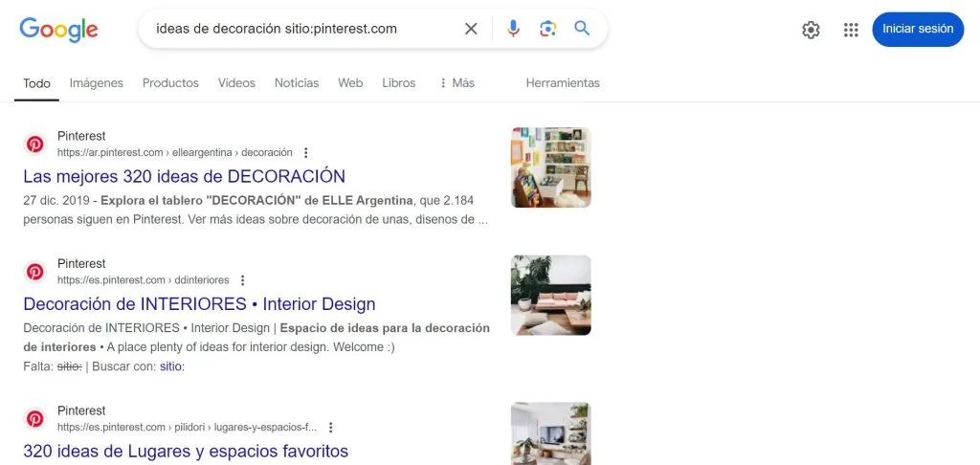This screenshot has height=465, width=980.
Task: Clear the search box with the X icon
Action: tap(471, 29)
